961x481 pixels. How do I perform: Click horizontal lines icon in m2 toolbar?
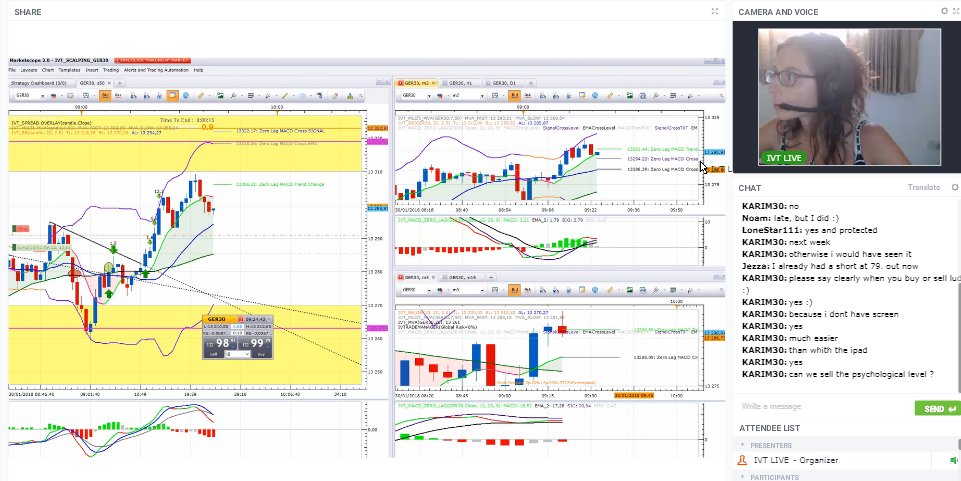pos(673,96)
